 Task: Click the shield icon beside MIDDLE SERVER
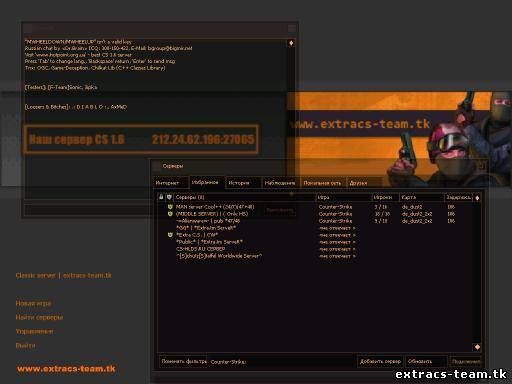[x=170, y=214]
